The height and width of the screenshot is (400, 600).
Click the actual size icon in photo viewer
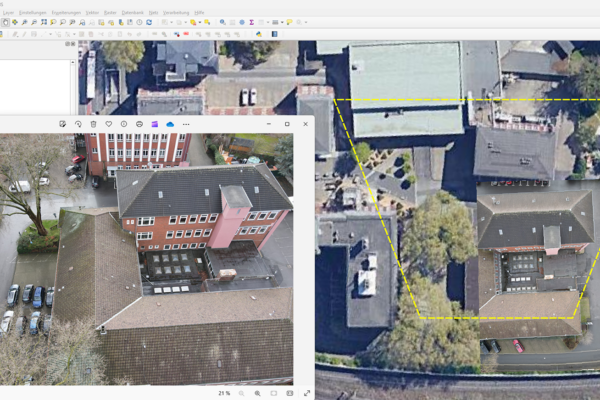click(x=290, y=393)
